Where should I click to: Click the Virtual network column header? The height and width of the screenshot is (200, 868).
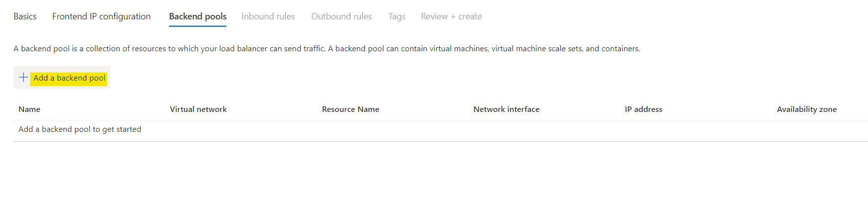(x=198, y=109)
